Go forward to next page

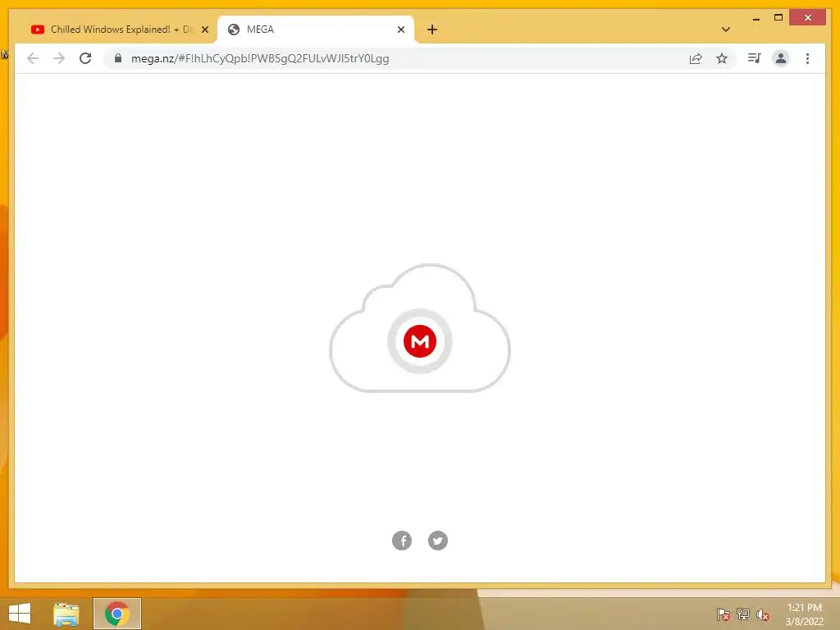[x=59, y=58]
